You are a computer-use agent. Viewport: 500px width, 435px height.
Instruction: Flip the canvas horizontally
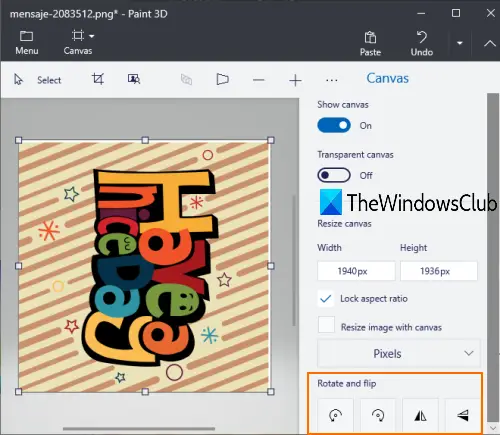coord(420,415)
